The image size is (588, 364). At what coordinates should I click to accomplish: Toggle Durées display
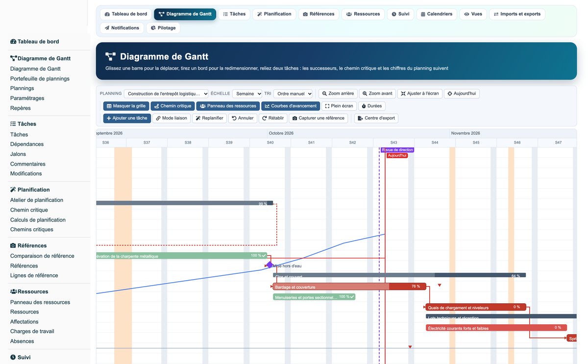click(371, 106)
